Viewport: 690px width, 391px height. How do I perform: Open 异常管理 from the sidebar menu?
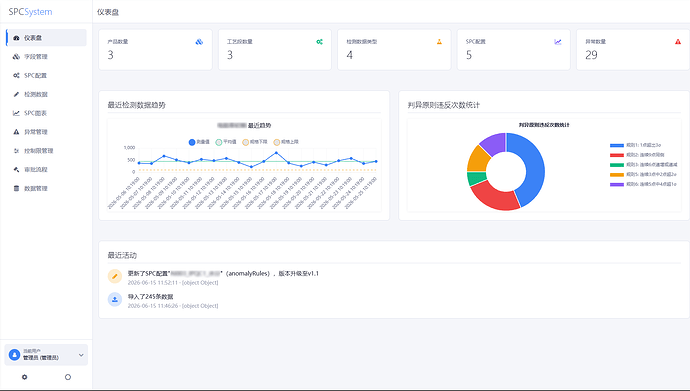[x=46, y=132]
